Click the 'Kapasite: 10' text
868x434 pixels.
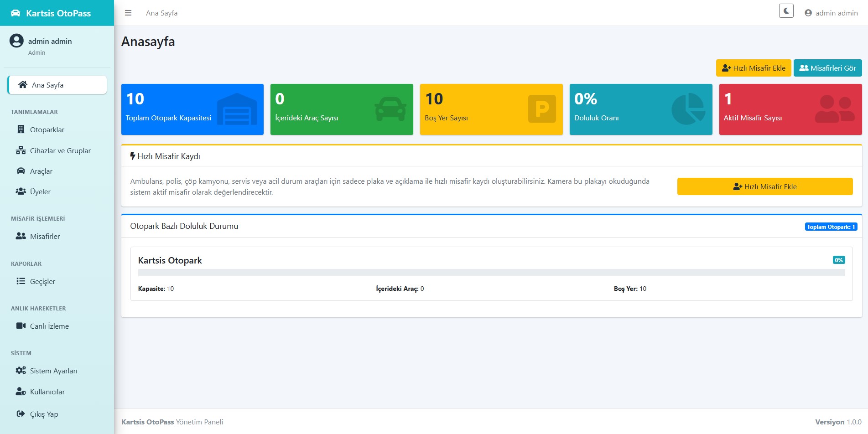(x=156, y=289)
